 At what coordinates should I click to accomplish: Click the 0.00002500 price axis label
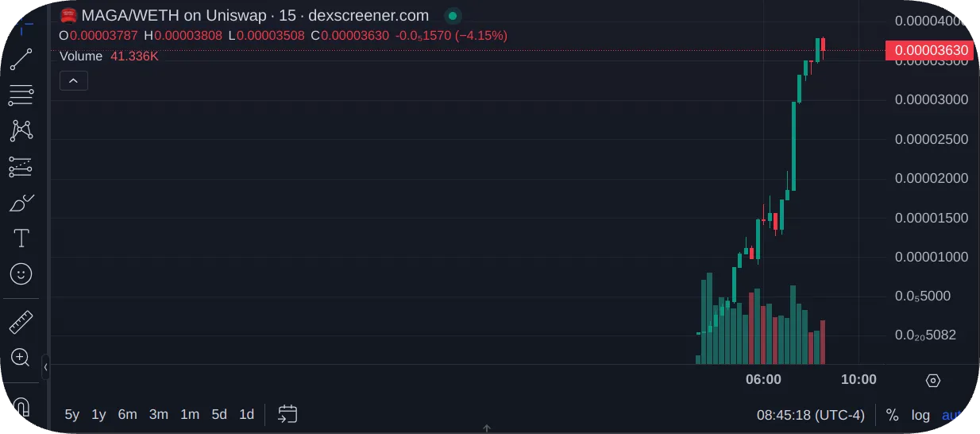(x=932, y=139)
